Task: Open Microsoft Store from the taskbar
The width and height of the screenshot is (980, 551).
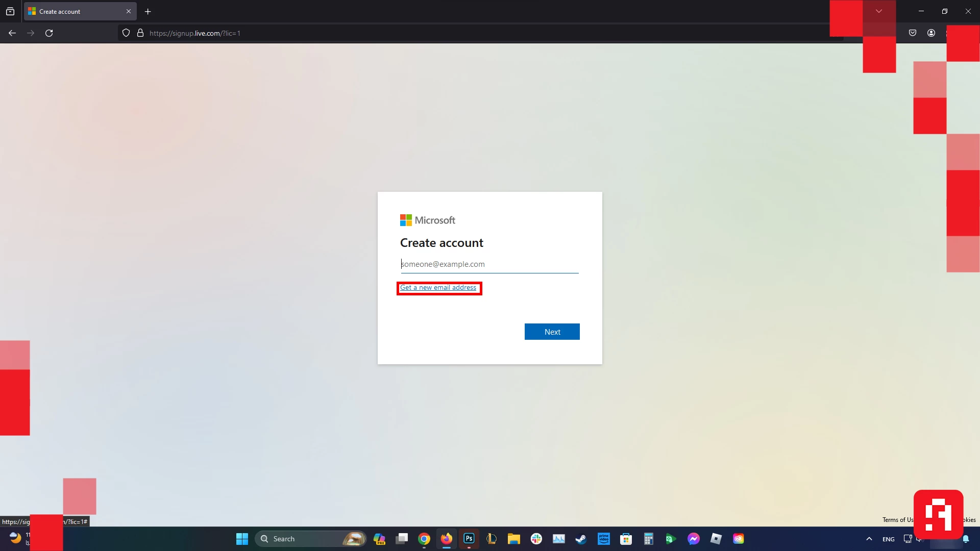Action: [x=626, y=539]
